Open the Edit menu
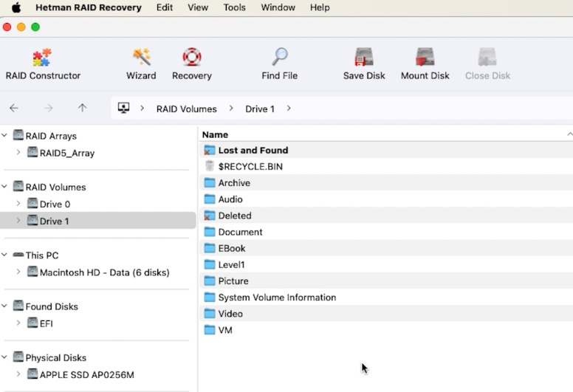 pos(165,7)
